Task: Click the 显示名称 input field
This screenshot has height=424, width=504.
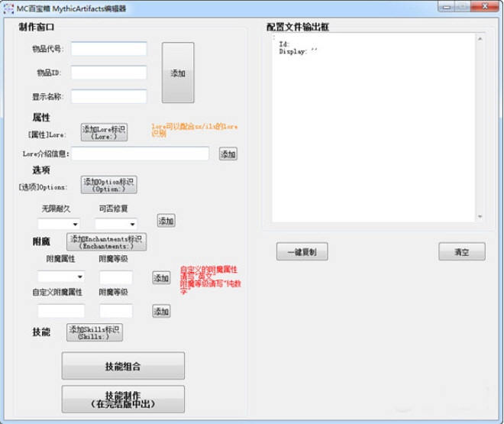Action: click(x=109, y=96)
